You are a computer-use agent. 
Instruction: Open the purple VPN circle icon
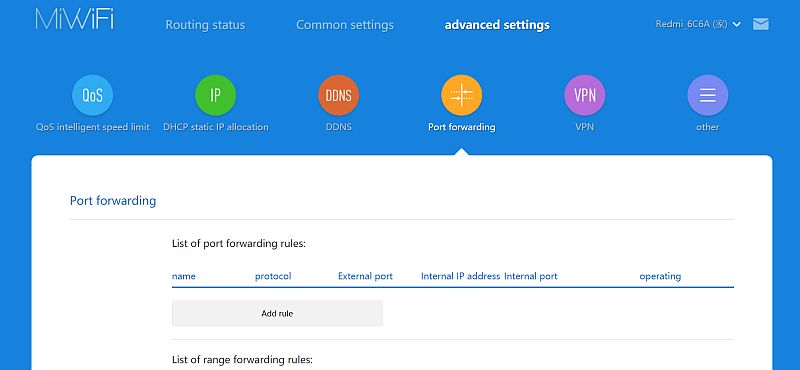point(585,95)
